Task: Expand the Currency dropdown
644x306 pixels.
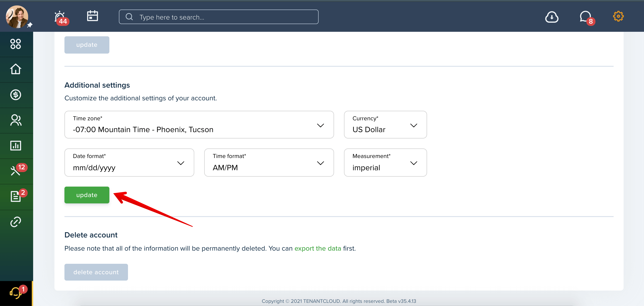Action: click(385, 124)
